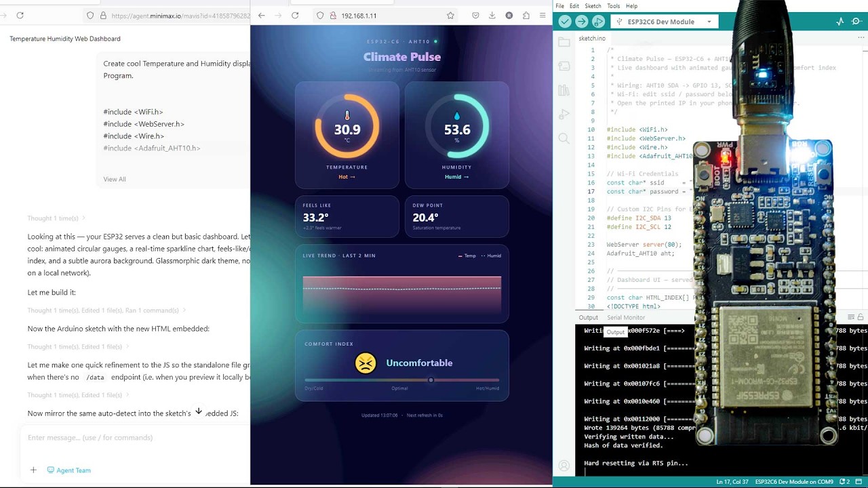Click the 'Climate Pulse' dashboard heading
The height and width of the screenshot is (488, 868).
(x=402, y=57)
